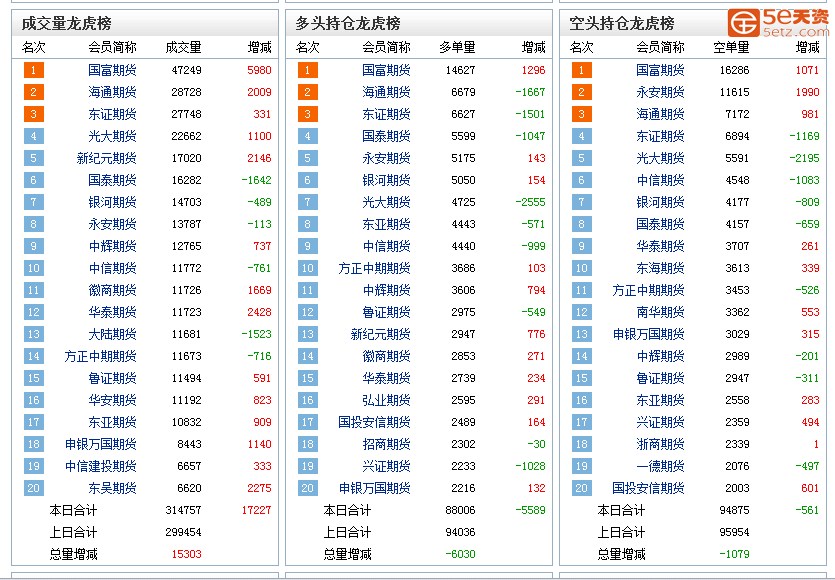
Task: Open 大陆期货 in 成交量龙虎榜
Action: point(112,334)
